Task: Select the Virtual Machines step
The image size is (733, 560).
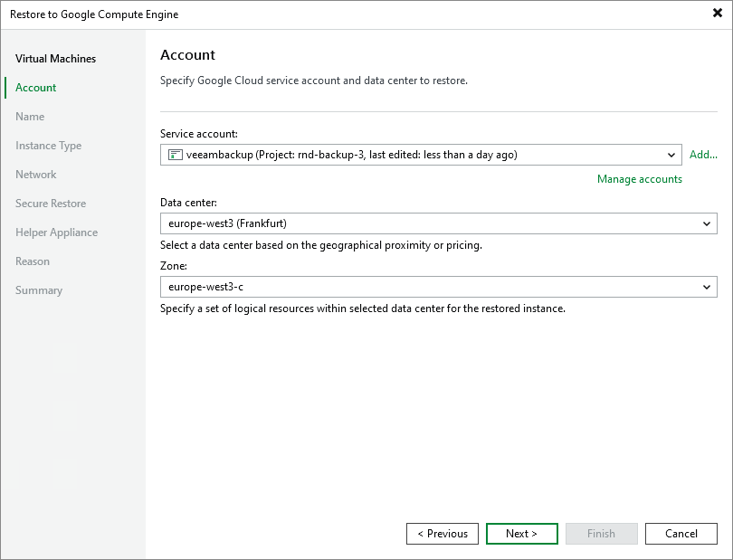Action: (55, 58)
